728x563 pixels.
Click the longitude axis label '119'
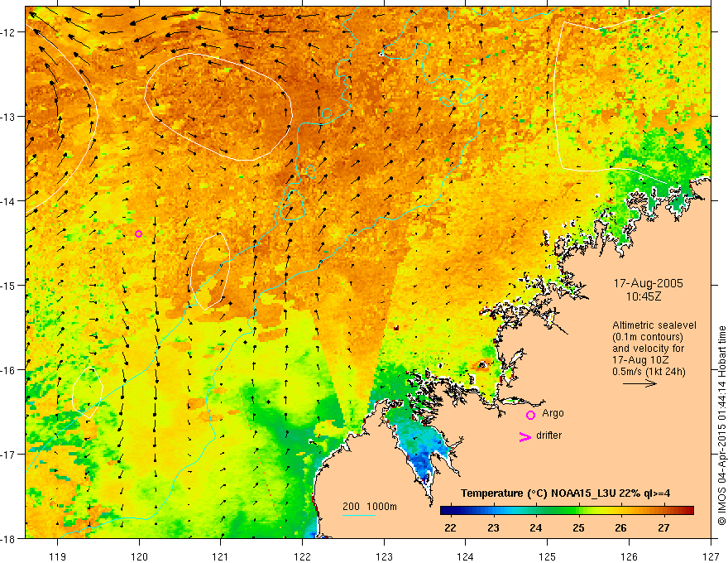click(x=58, y=556)
